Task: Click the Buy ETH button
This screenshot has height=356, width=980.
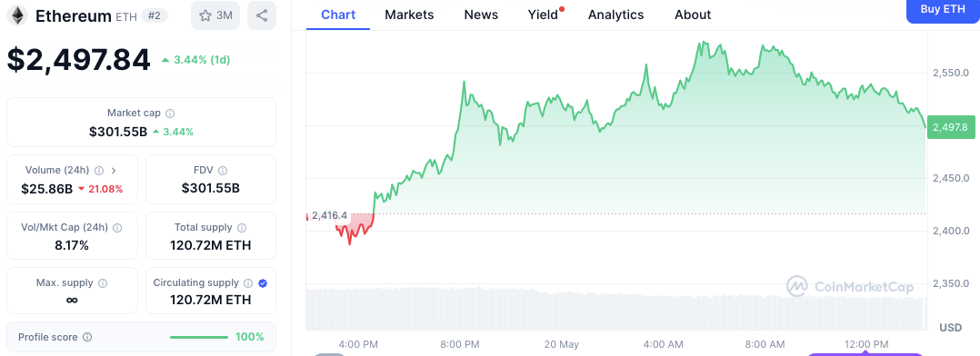Action: (x=943, y=9)
